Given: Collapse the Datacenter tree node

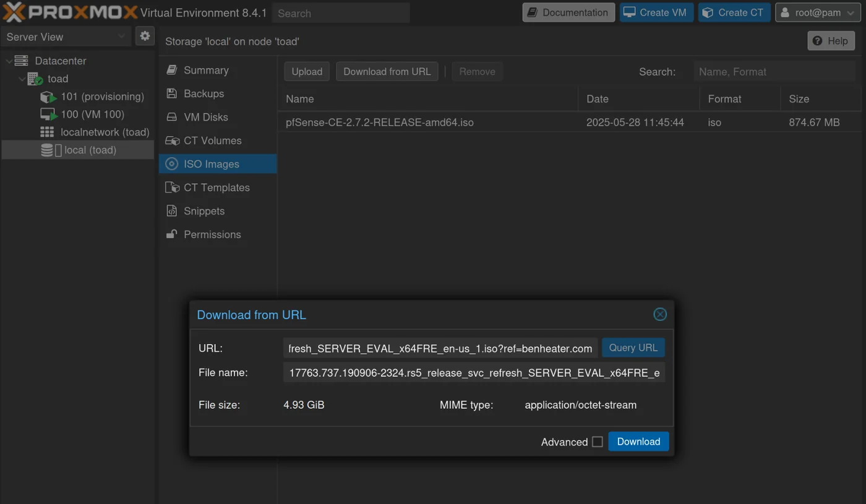Looking at the screenshot, I should coord(9,61).
